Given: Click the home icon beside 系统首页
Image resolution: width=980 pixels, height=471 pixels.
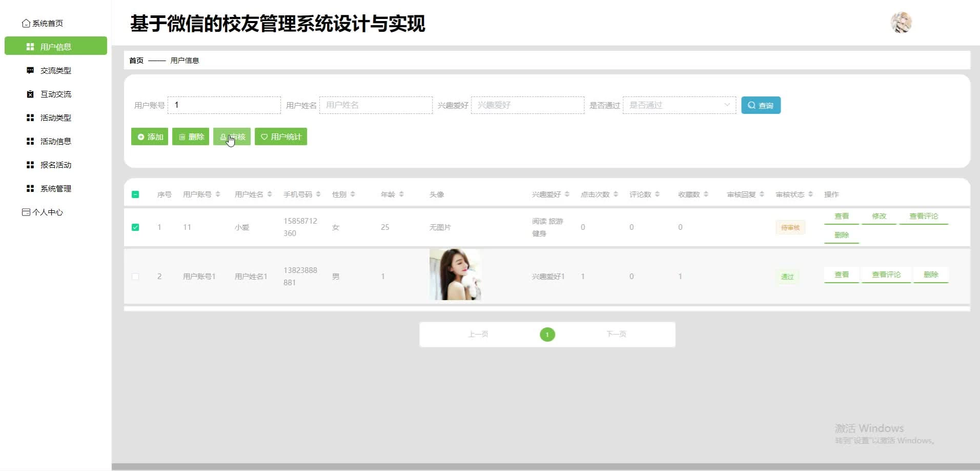Looking at the screenshot, I should tap(26, 23).
